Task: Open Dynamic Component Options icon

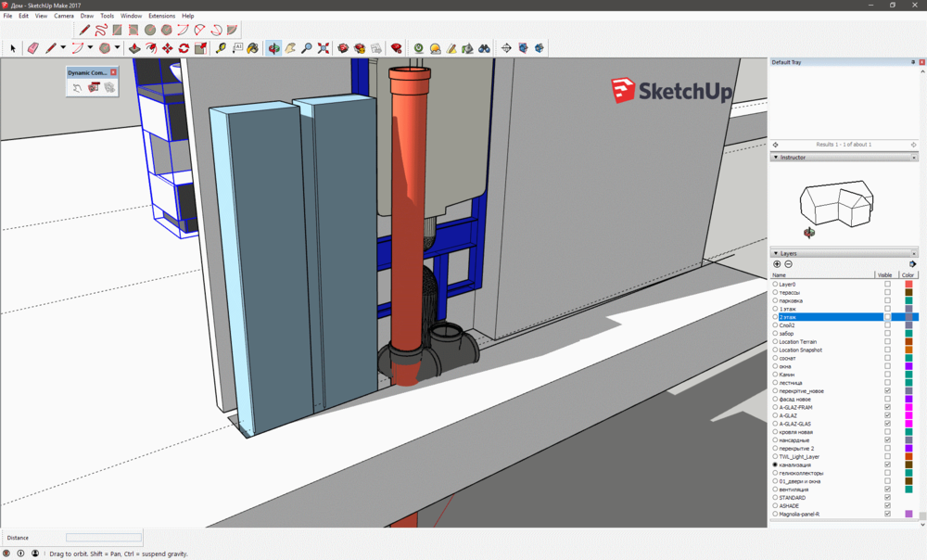Action: (94, 88)
